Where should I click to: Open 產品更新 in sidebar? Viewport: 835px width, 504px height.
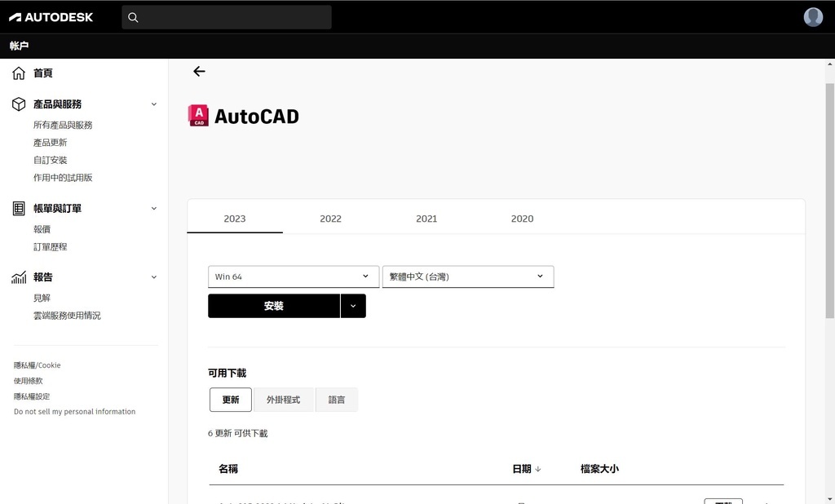[x=50, y=142]
